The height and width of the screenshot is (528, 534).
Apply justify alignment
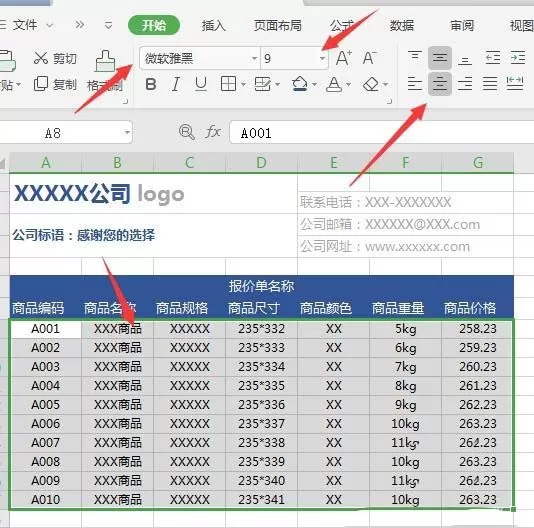(x=490, y=84)
